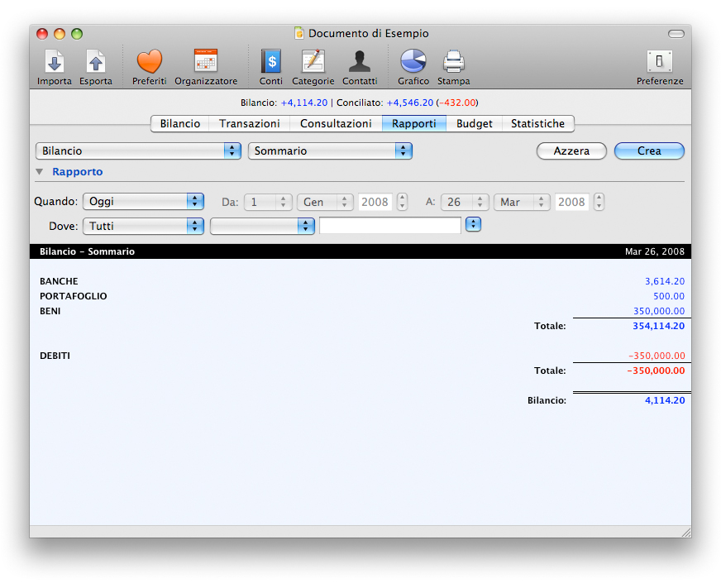
Task: Open the Bilancio report type dropdown
Action: click(138, 151)
